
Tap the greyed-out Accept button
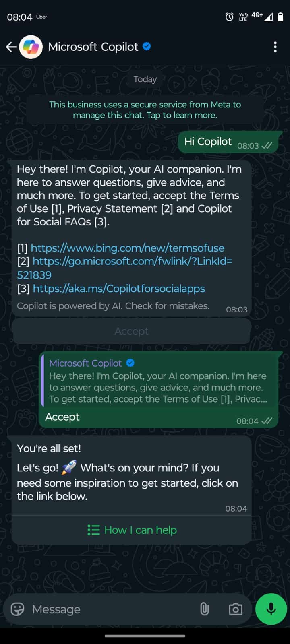tap(132, 331)
